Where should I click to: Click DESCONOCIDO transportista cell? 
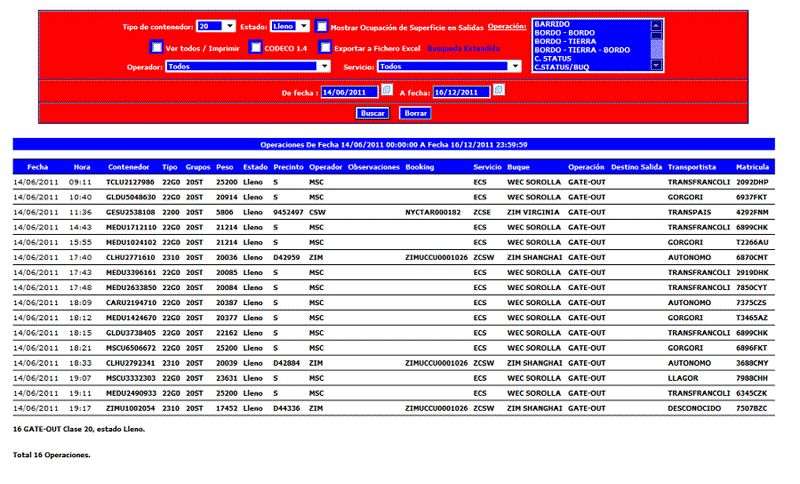(x=694, y=409)
